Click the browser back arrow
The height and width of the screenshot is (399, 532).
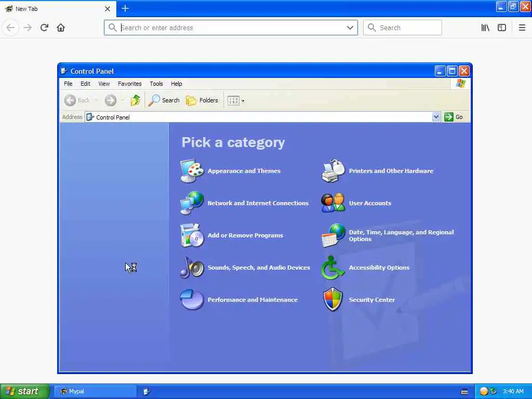(x=10, y=28)
